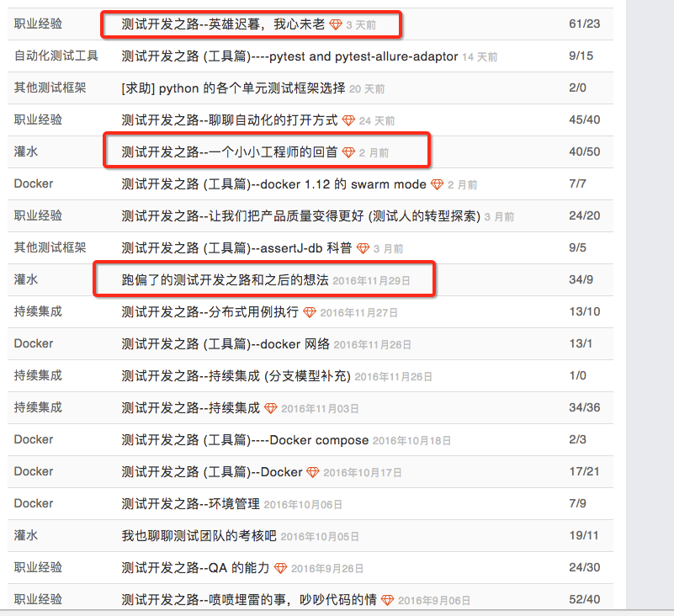Open topic [求助] python 的各个单元测试框架选择
The height and width of the screenshot is (616, 674).
233,88
